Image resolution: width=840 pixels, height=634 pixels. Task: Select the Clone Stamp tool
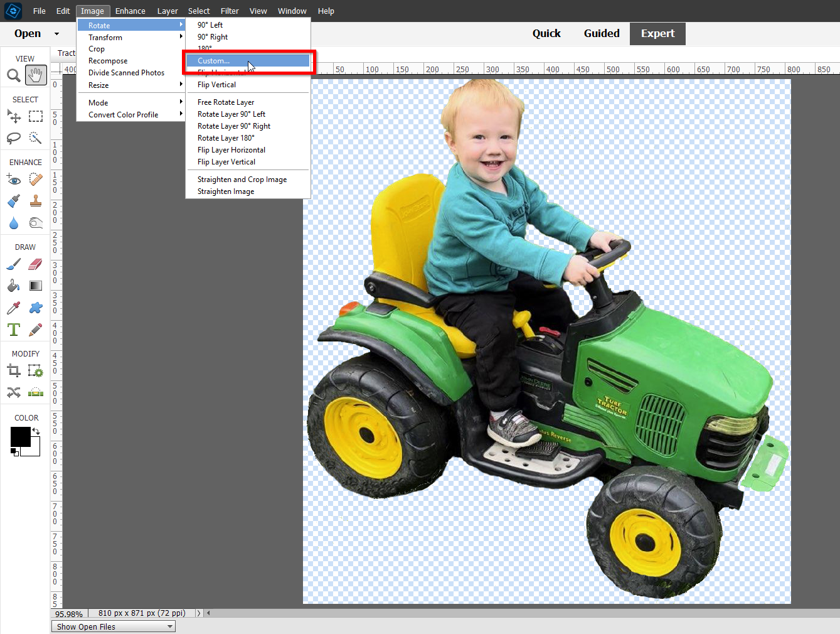[x=36, y=201]
